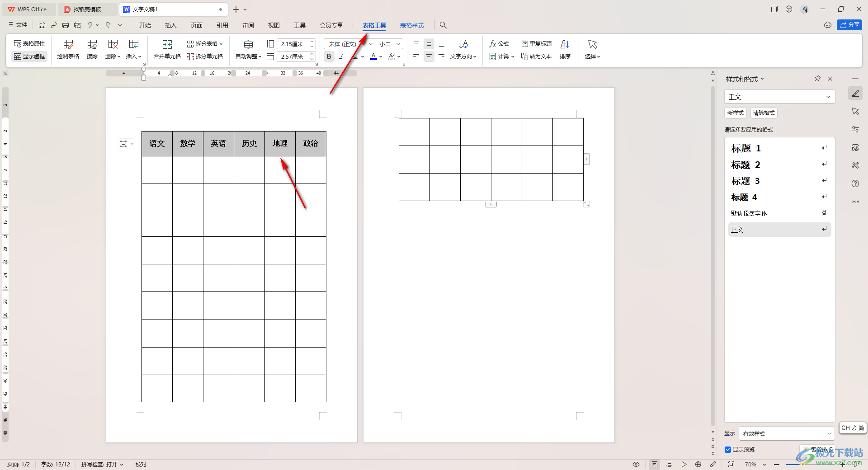Open the 开始 ribbon tab
Viewport: 868px width, 470px height.
click(x=145, y=25)
